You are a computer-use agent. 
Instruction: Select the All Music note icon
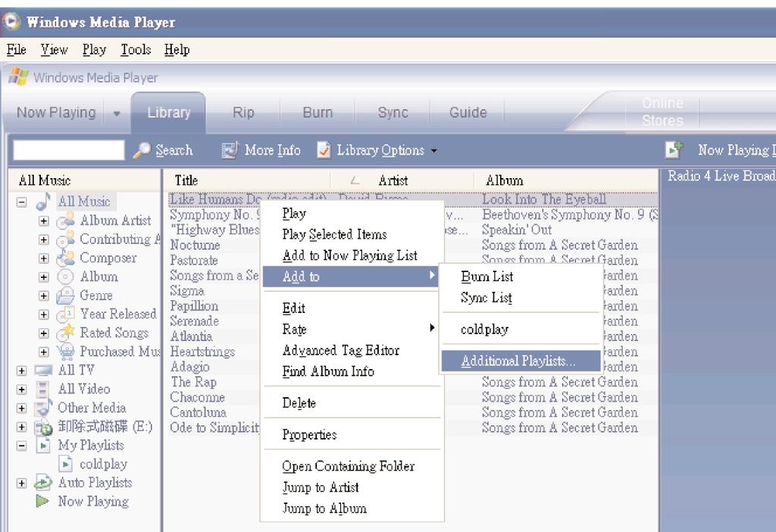[x=43, y=202]
